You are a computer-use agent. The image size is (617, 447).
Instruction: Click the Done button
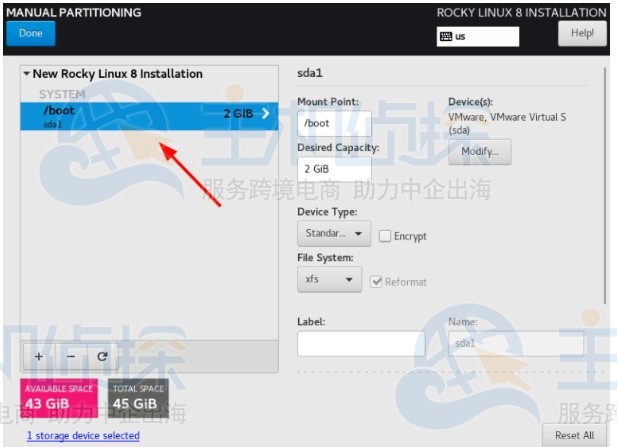point(30,33)
